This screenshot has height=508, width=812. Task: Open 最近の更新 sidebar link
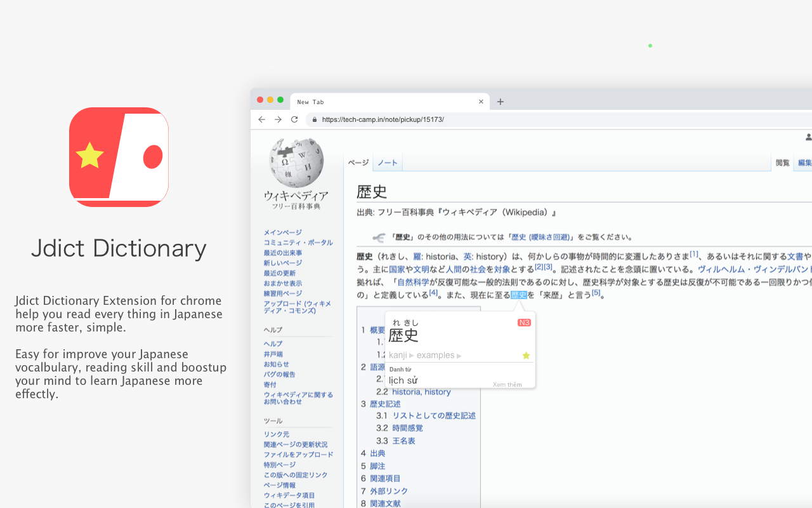280,273
